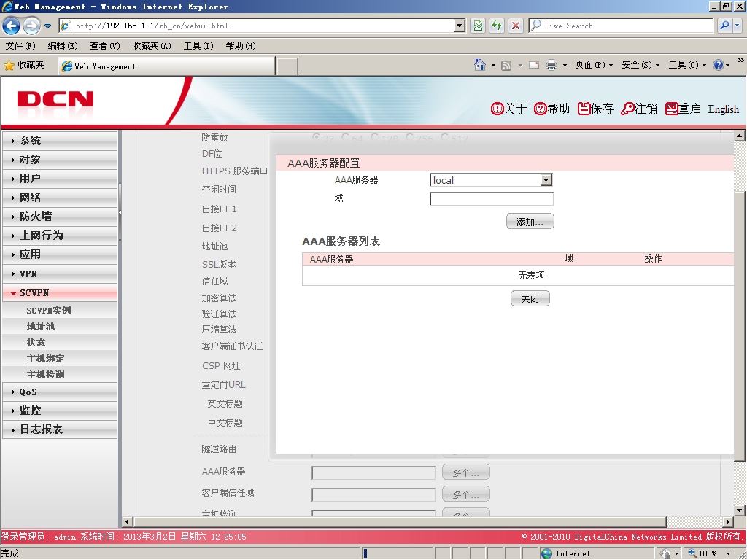Click the Live Search input box

(621, 26)
